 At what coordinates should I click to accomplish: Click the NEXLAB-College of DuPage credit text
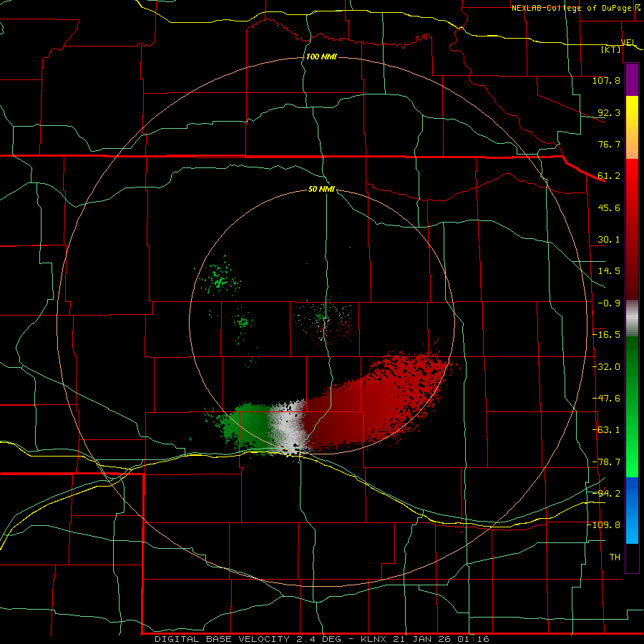[572, 8]
